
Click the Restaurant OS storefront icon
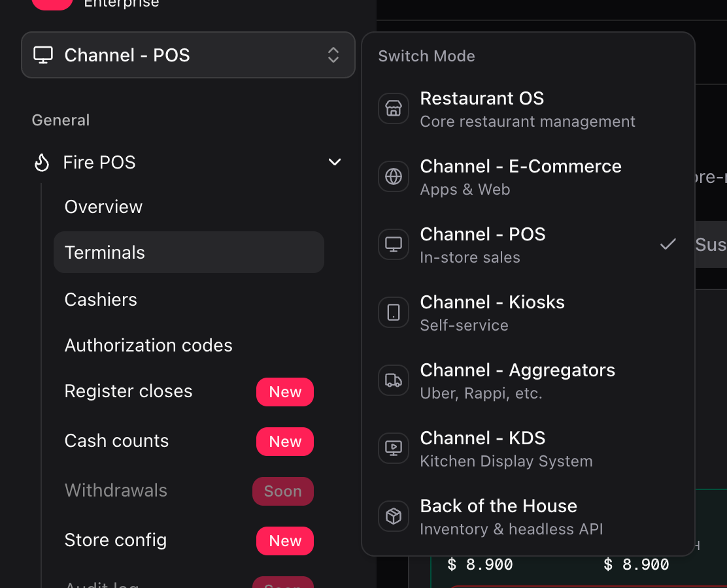tap(394, 109)
